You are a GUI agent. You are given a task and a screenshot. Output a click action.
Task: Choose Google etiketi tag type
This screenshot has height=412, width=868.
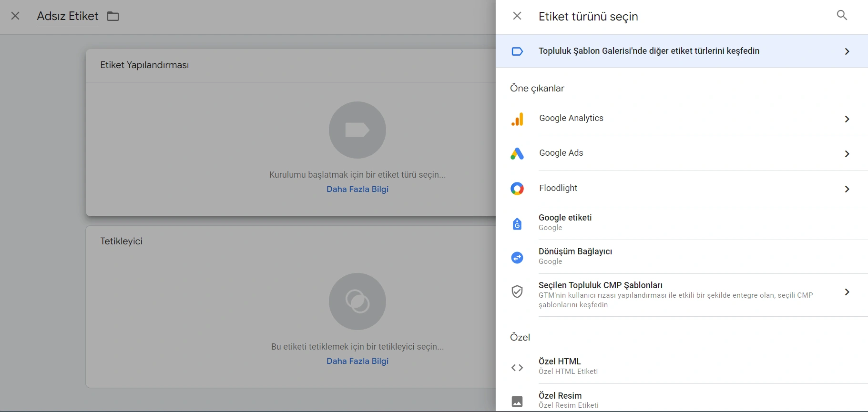682,223
